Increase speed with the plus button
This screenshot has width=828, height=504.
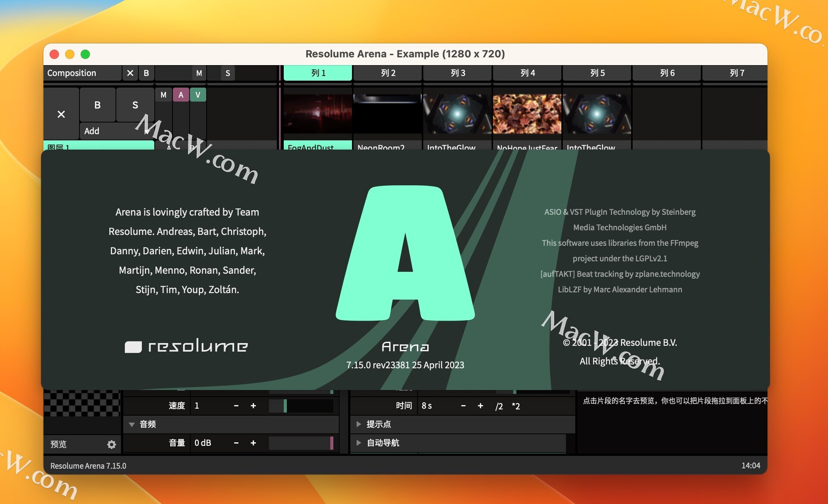(253, 406)
